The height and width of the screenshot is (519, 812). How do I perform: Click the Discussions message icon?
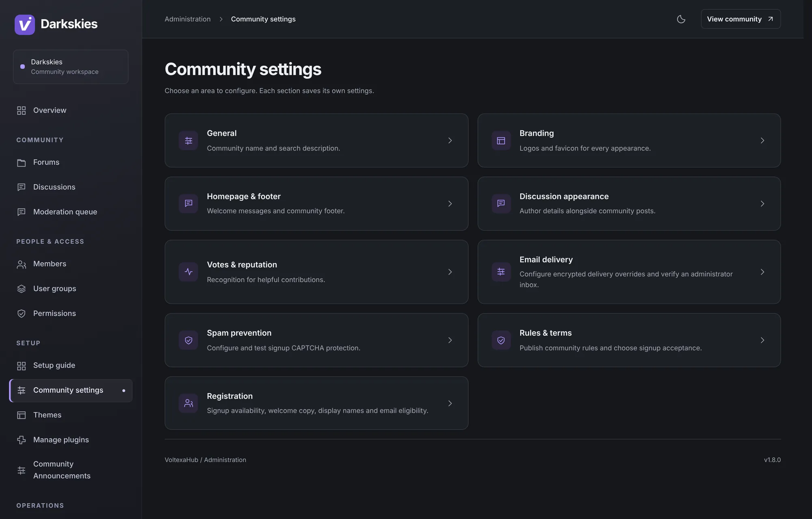pyautogui.click(x=22, y=187)
